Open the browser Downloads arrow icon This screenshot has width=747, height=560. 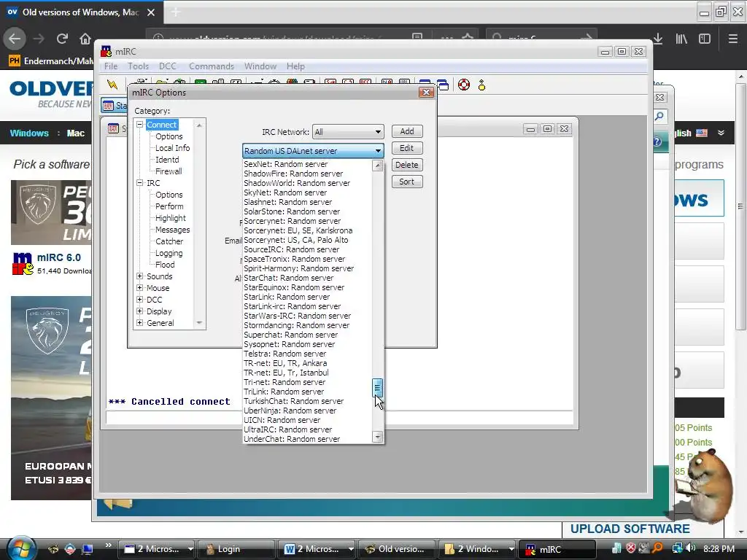click(657, 39)
